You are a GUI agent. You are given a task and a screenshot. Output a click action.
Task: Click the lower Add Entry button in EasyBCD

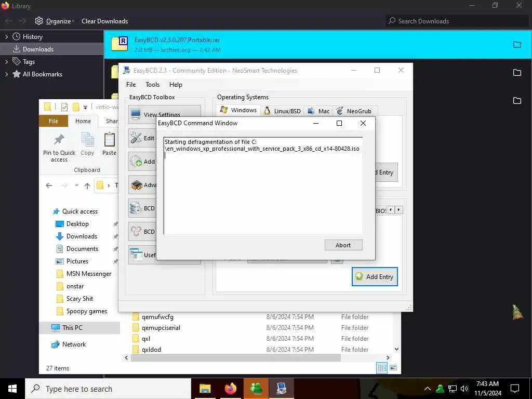(x=375, y=276)
